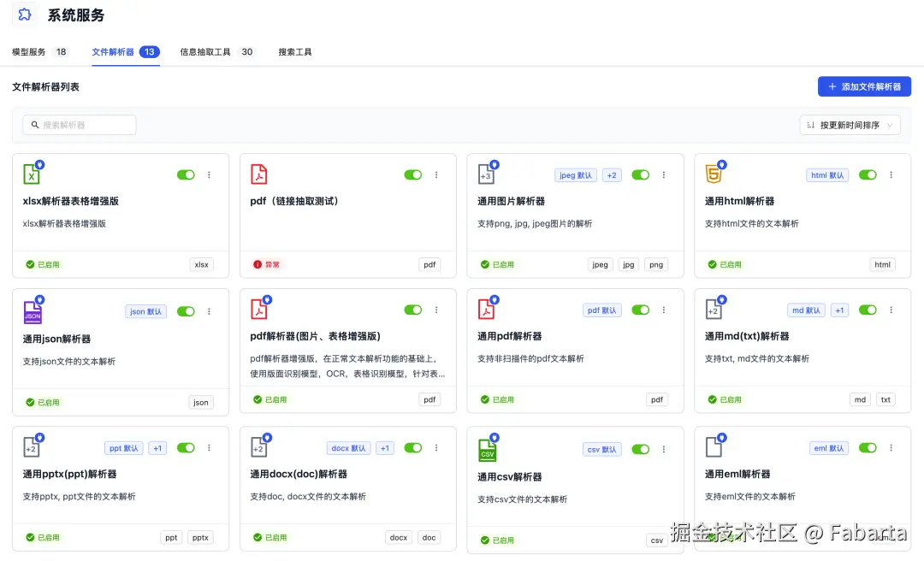Screen dimensions: 924x561
Task: Expand +2 default types on 通用图片解析器
Action: 612,175
